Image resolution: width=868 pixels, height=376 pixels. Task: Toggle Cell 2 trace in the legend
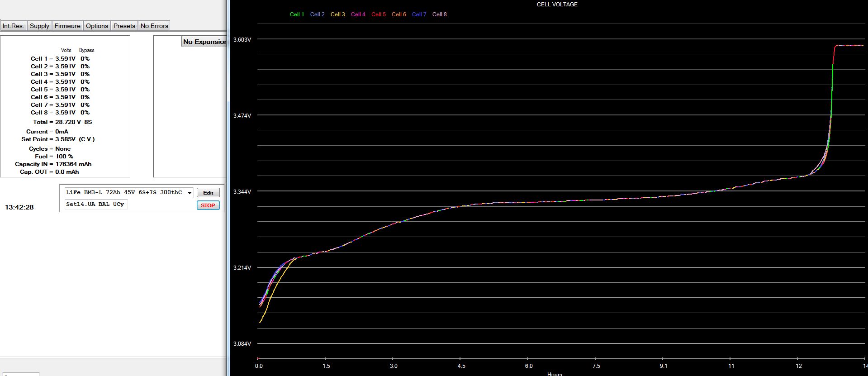(x=317, y=14)
